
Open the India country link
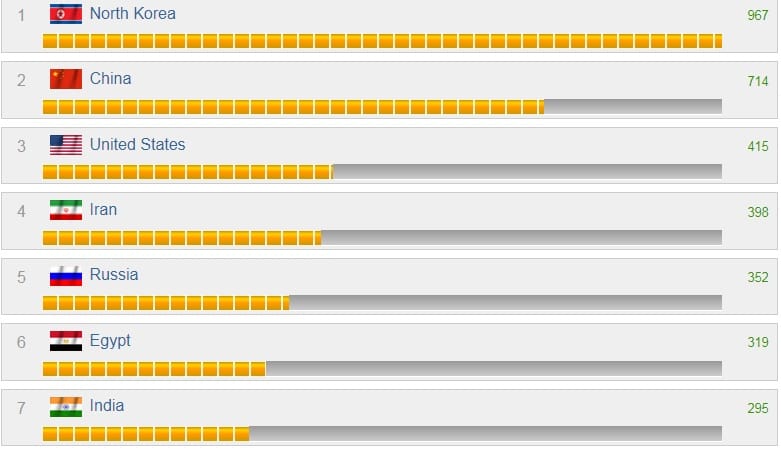click(x=107, y=406)
